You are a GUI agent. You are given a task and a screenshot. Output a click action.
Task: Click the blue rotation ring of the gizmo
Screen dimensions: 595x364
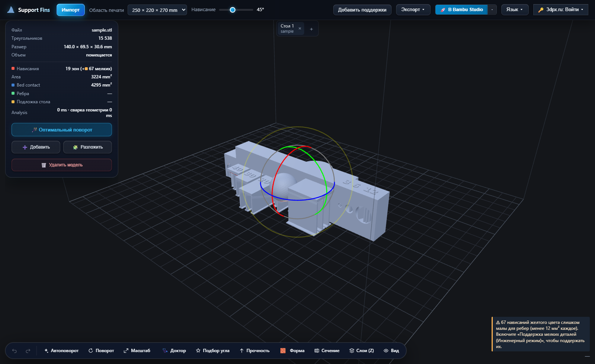point(297,200)
